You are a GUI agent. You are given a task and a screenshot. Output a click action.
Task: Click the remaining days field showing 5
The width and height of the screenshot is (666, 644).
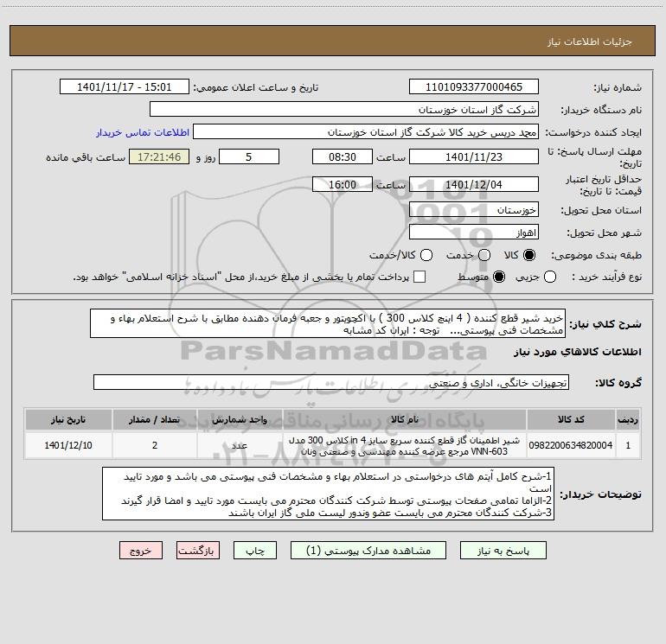[249, 156]
